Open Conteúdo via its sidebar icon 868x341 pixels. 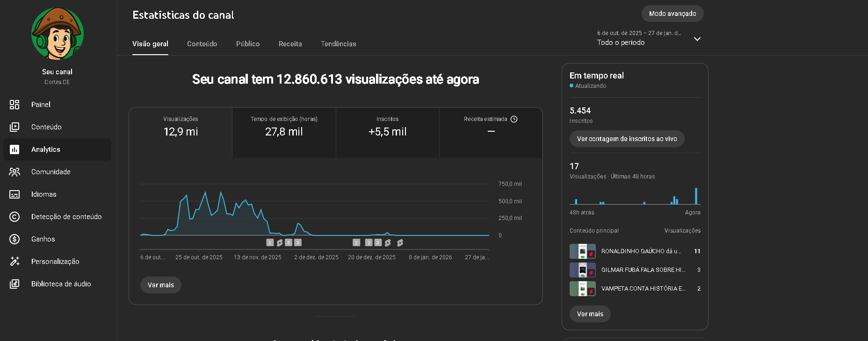(x=14, y=127)
